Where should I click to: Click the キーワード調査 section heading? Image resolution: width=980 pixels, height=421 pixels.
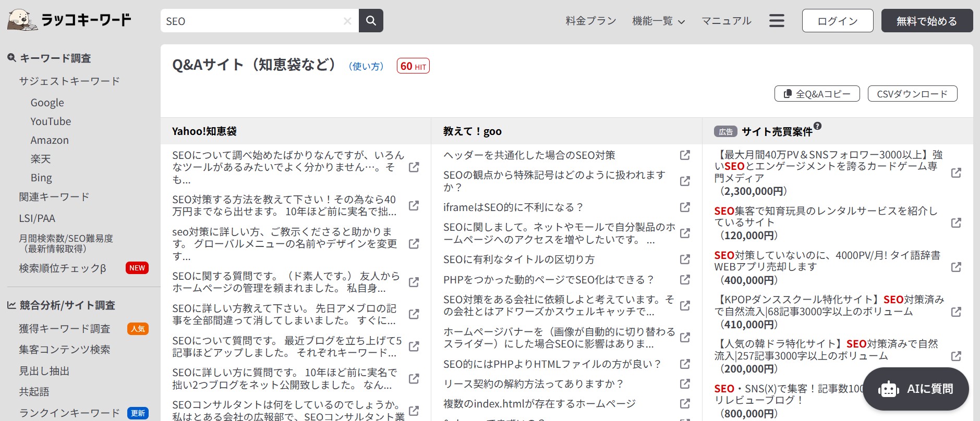click(x=49, y=58)
